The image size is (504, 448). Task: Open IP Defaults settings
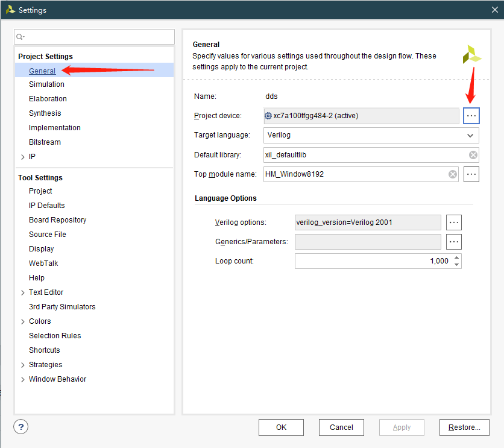tap(46, 206)
